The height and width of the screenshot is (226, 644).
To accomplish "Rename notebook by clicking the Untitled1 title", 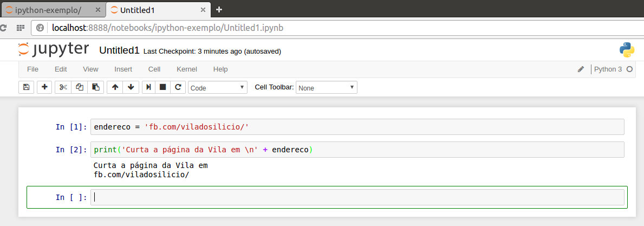I will point(119,50).
